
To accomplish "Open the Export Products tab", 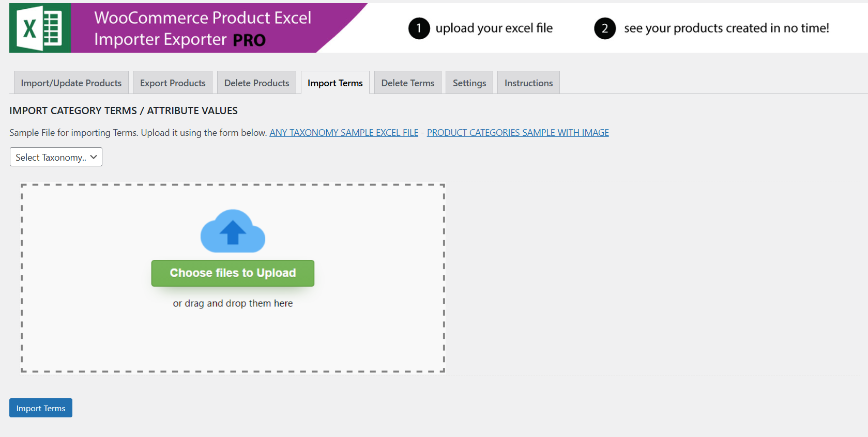I will pyautogui.click(x=173, y=83).
